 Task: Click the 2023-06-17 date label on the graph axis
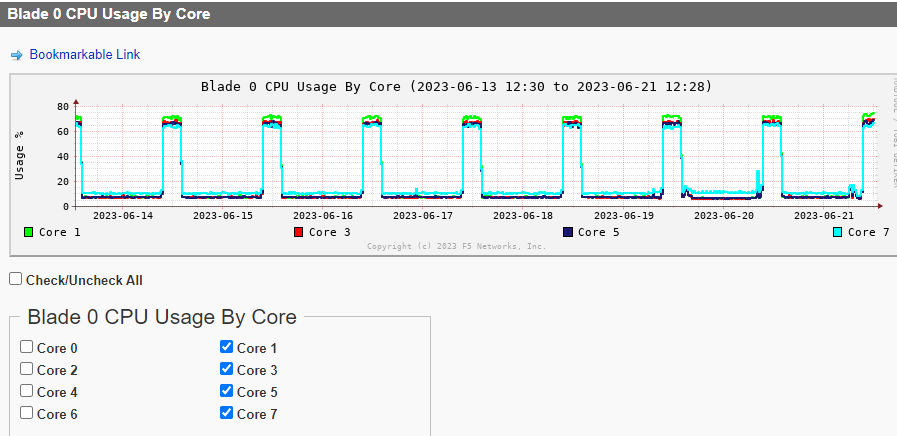coord(423,215)
